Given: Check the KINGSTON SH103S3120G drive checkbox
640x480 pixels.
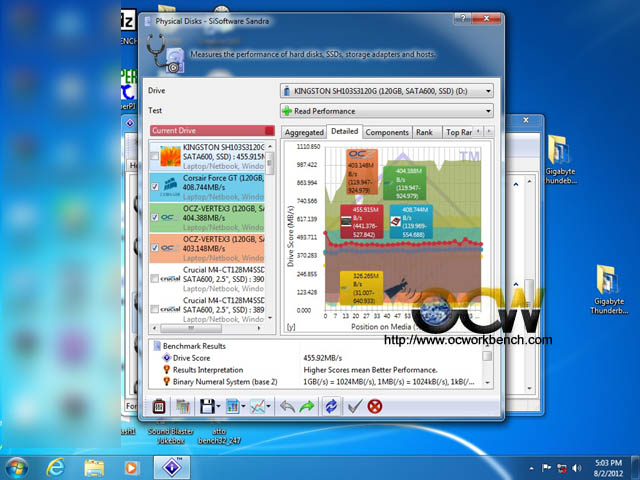Looking at the screenshot, I should (x=154, y=156).
